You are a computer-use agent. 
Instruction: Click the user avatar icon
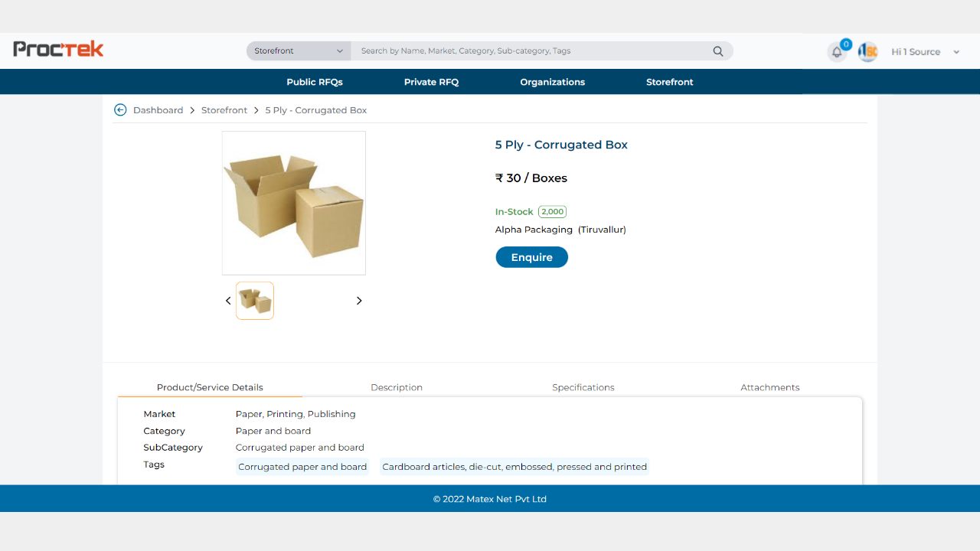coord(867,52)
